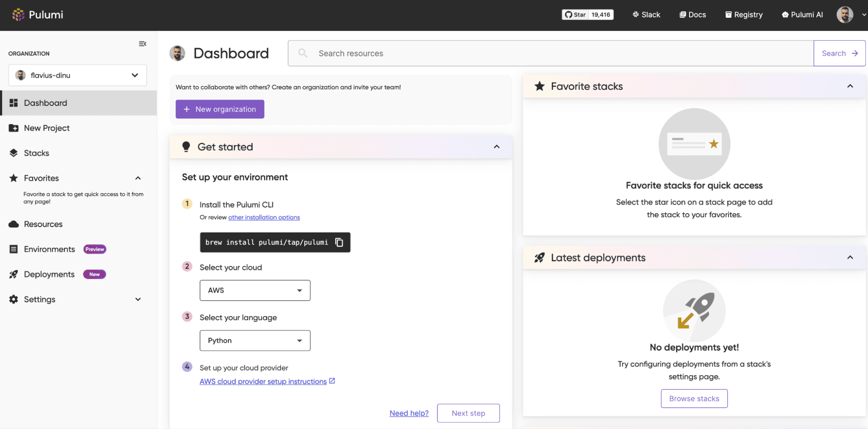This screenshot has width=868, height=429.
Task: Open the AWS cloud provider setup instructions
Action: coord(264,381)
